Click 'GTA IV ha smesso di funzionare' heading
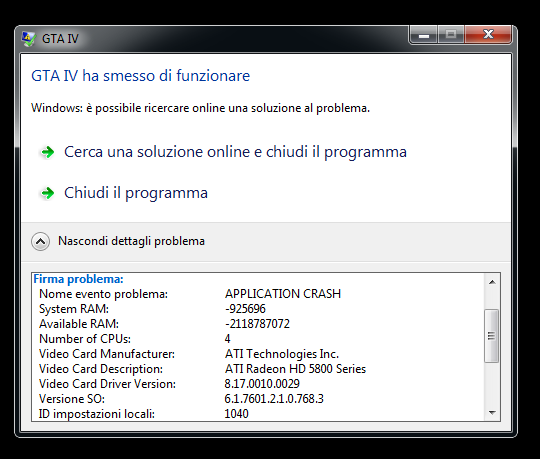The width and height of the screenshot is (540, 459). coord(141,76)
